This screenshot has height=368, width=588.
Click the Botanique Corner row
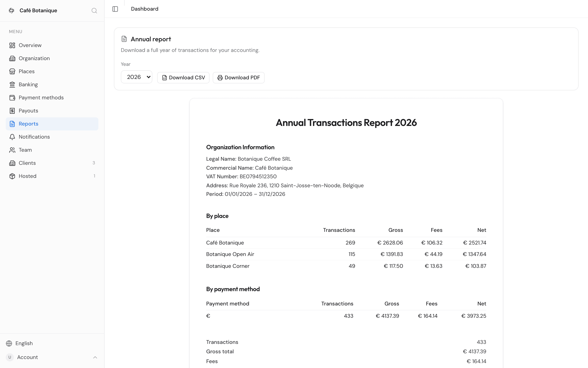(x=346, y=266)
